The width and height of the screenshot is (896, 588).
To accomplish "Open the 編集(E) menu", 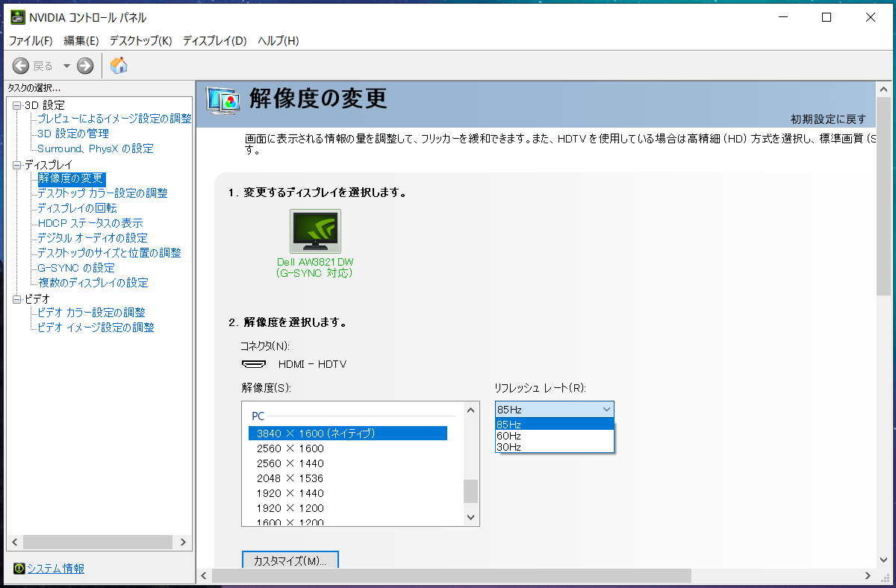I will coord(81,40).
